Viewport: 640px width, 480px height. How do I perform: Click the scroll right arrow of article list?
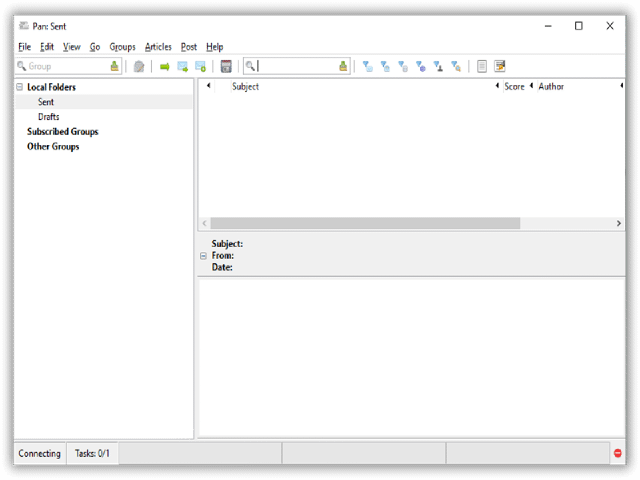click(x=619, y=223)
